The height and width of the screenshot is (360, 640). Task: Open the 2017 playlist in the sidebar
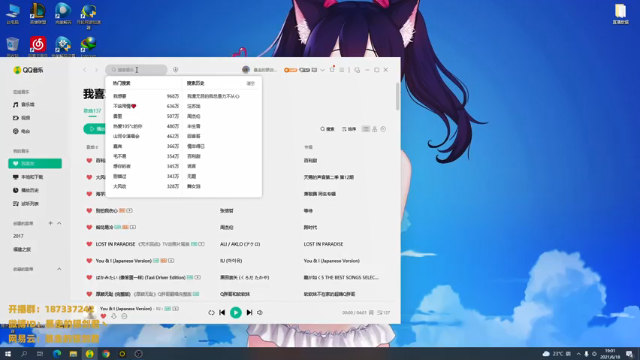coord(18,236)
